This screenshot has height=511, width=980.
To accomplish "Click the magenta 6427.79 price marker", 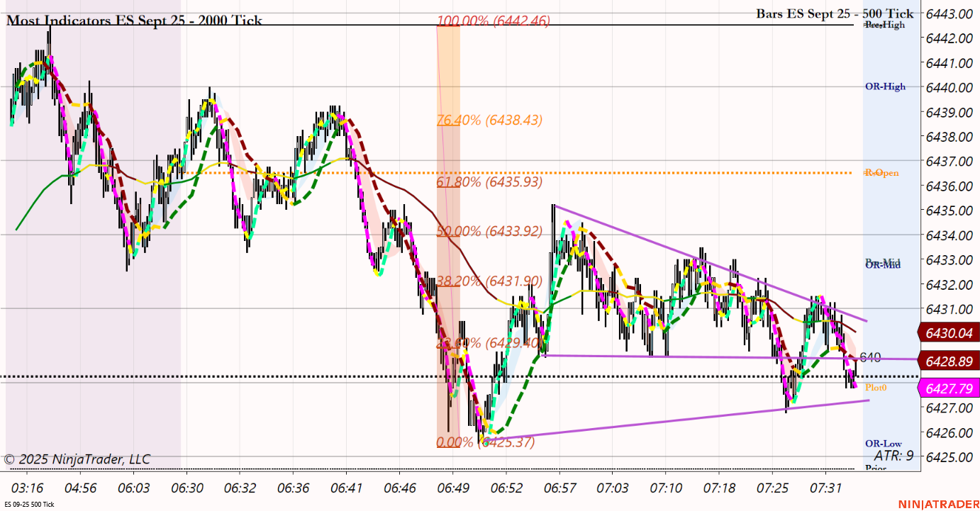I will click(948, 388).
